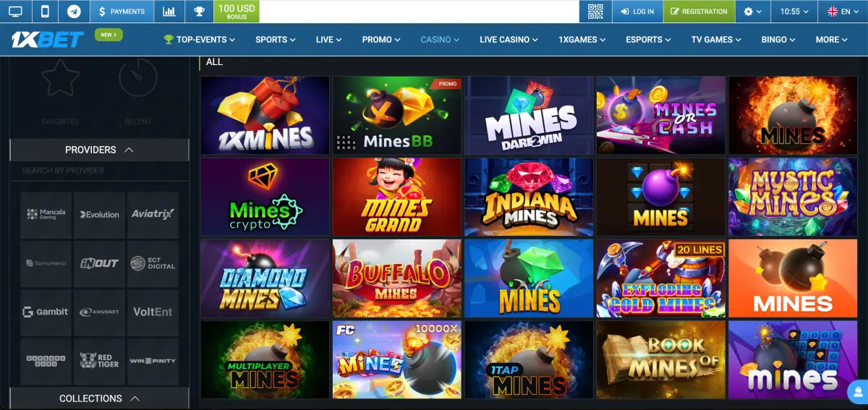Open the Buffalo Mines game
Screen dimensions: 868x410
[396, 278]
